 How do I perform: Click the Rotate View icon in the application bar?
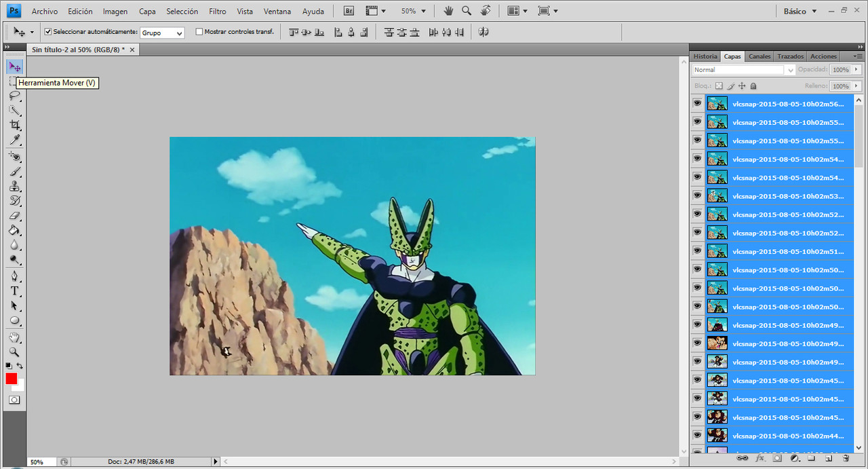pos(486,11)
